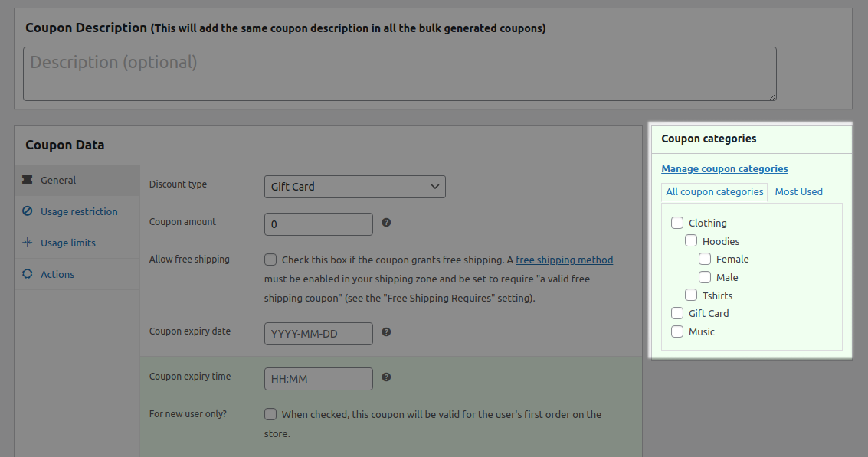Switch to the Most Used tab

click(x=798, y=191)
